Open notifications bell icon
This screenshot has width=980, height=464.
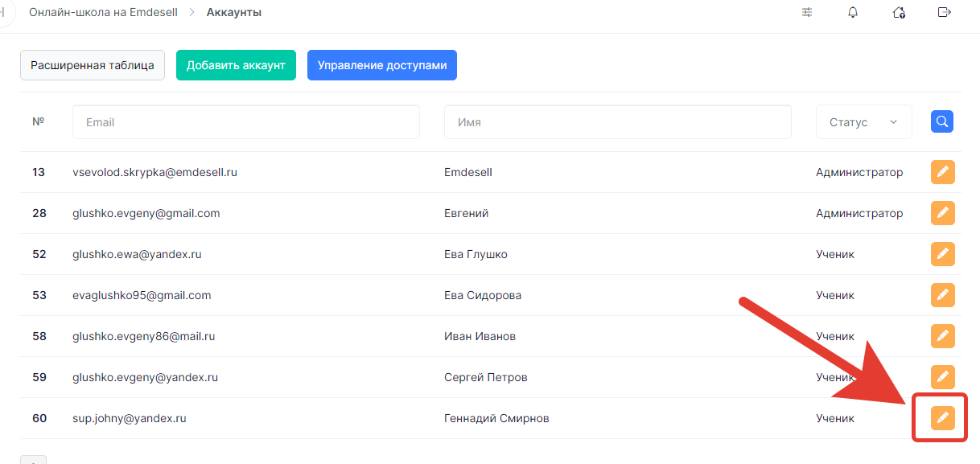pos(853,13)
